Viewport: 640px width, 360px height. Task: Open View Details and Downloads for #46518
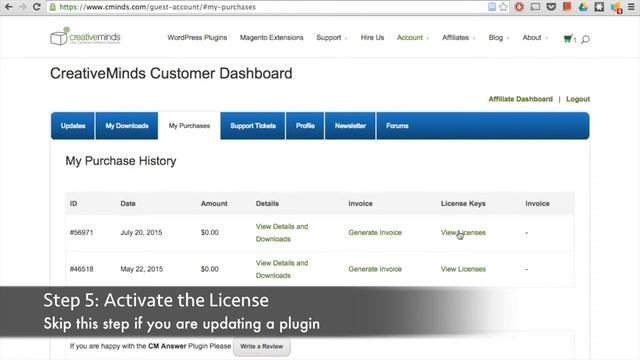click(x=282, y=269)
